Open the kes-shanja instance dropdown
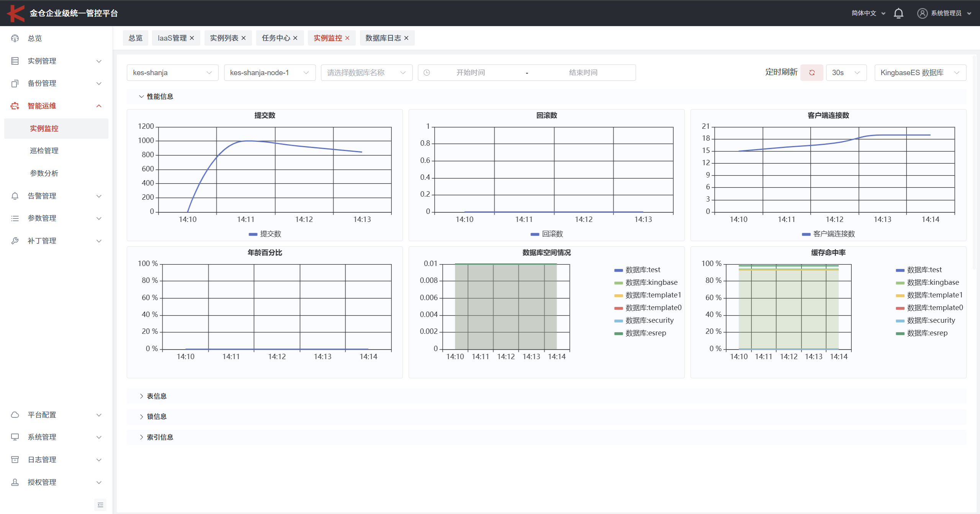 point(172,72)
